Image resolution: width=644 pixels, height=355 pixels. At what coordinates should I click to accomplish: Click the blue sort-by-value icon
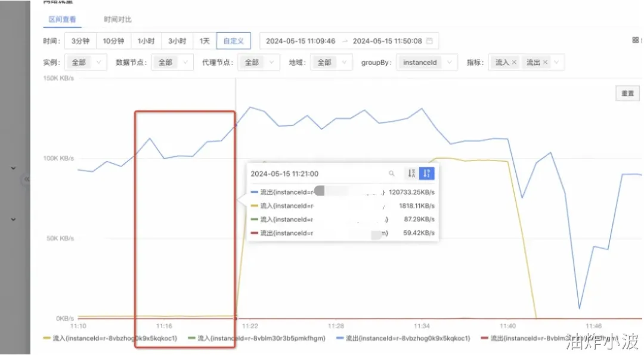click(427, 174)
